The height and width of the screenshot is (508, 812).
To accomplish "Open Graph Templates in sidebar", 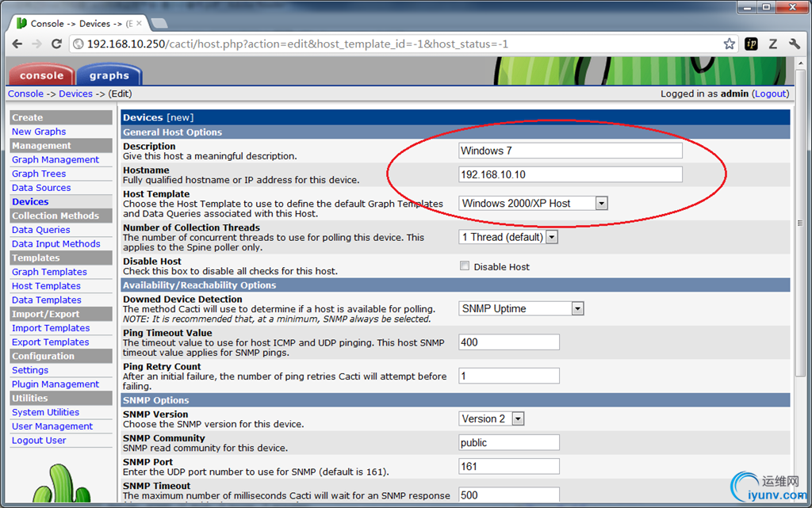I will 49,272.
